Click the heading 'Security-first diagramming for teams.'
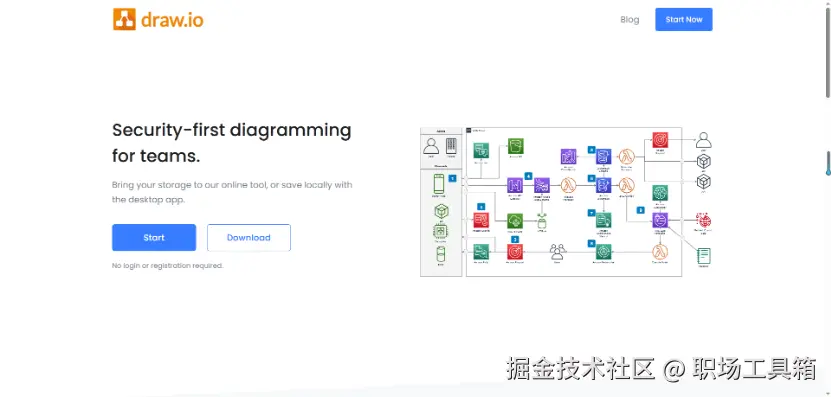The image size is (831, 397). [232, 143]
